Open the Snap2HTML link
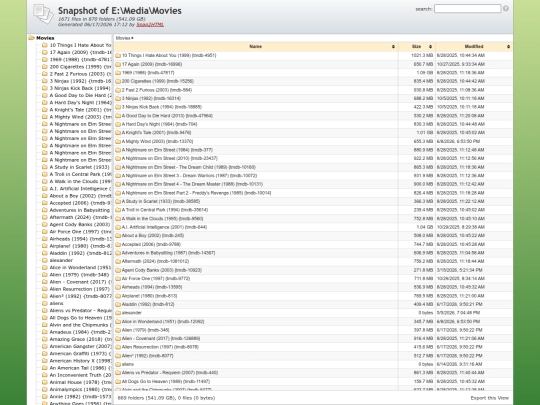Viewport: 540px width, 405px height. coord(150,24)
